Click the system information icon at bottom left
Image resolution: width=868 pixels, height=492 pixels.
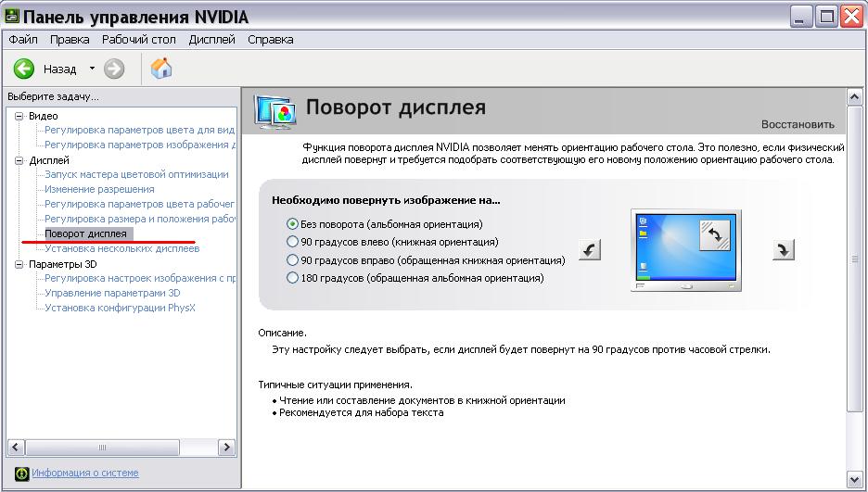[21, 473]
